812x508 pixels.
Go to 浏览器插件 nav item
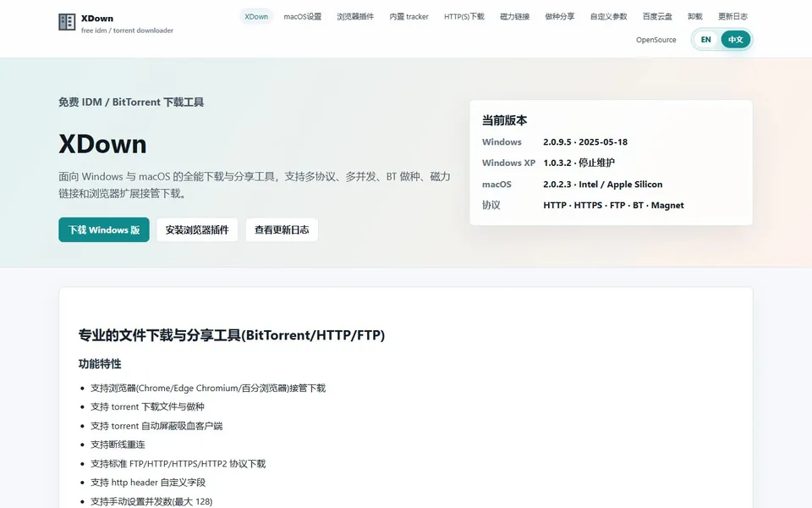tap(355, 17)
